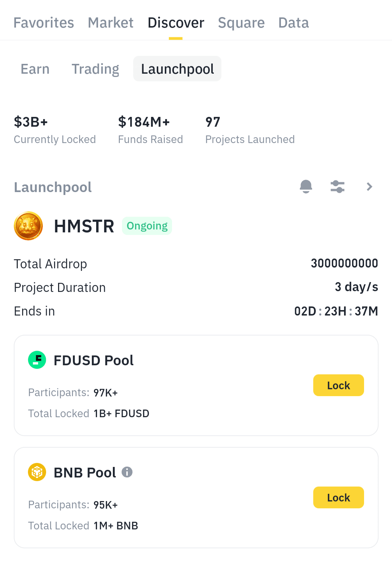Open the HMSTR project title
Screen dimensions: 392x561
pyautogui.click(x=84, y=226)
